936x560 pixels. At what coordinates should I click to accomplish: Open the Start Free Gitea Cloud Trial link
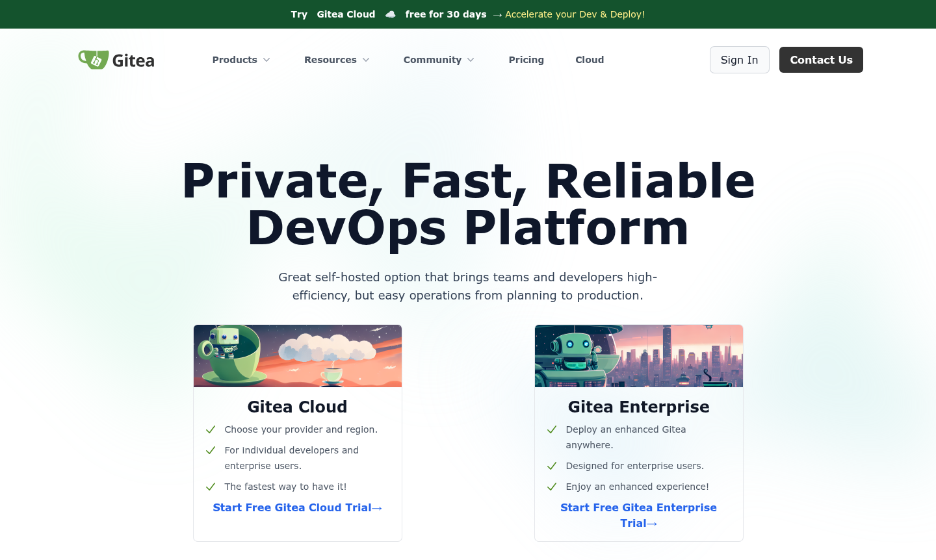[x=297, y=507]
